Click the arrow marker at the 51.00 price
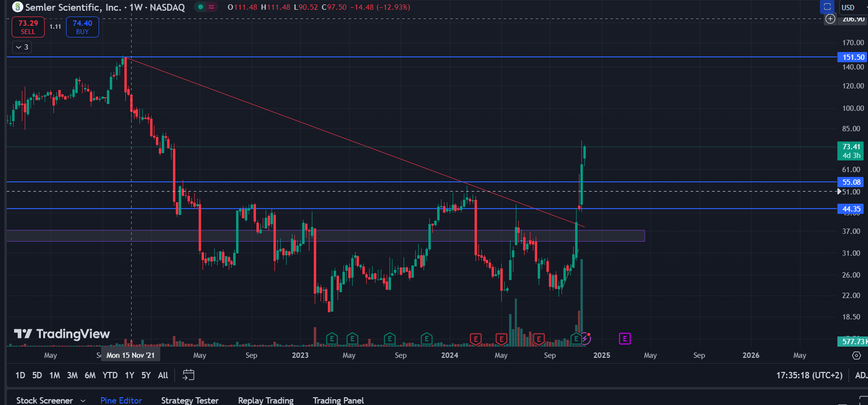868x405 pixels. pyautogui.click(x=839, y=192)
